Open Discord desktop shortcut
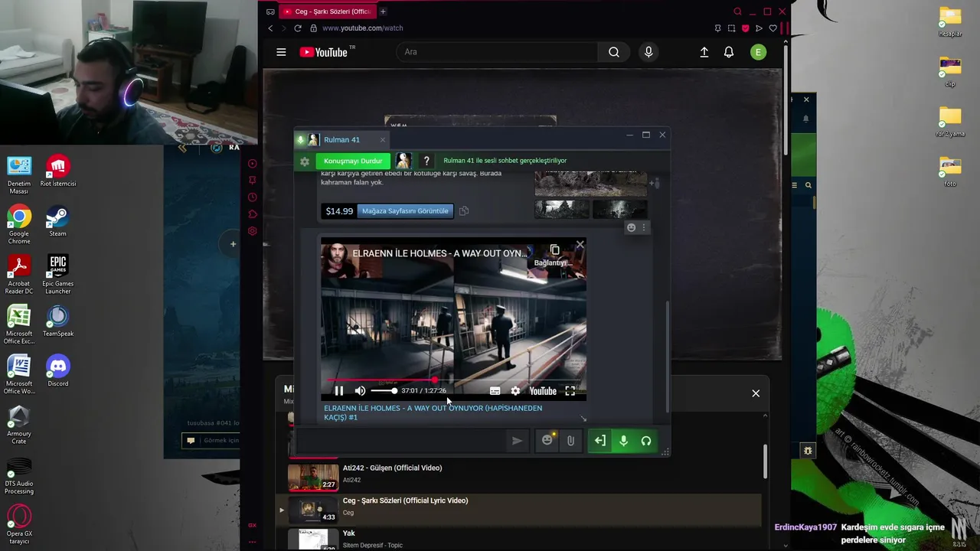Viewport: 980px width, 551px height. pos(57,372)
